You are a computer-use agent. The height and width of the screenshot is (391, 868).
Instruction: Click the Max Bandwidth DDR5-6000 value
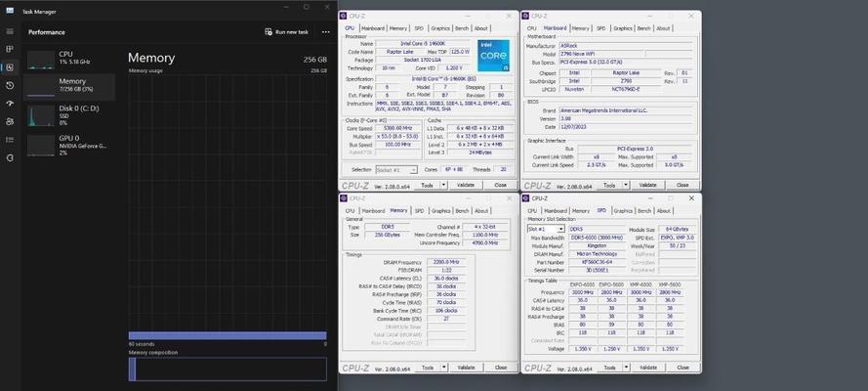pyautogui.click(x=597, y=238)
